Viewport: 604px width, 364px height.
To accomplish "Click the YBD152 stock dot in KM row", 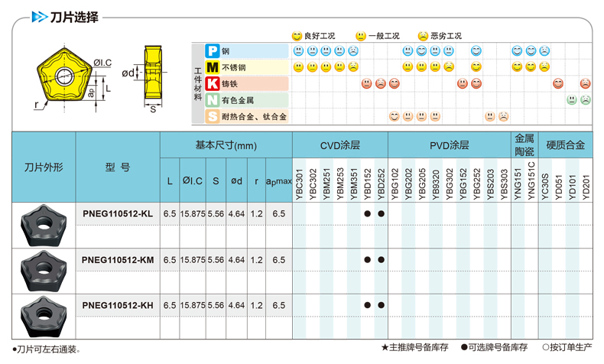I will (x=368, y=260).
